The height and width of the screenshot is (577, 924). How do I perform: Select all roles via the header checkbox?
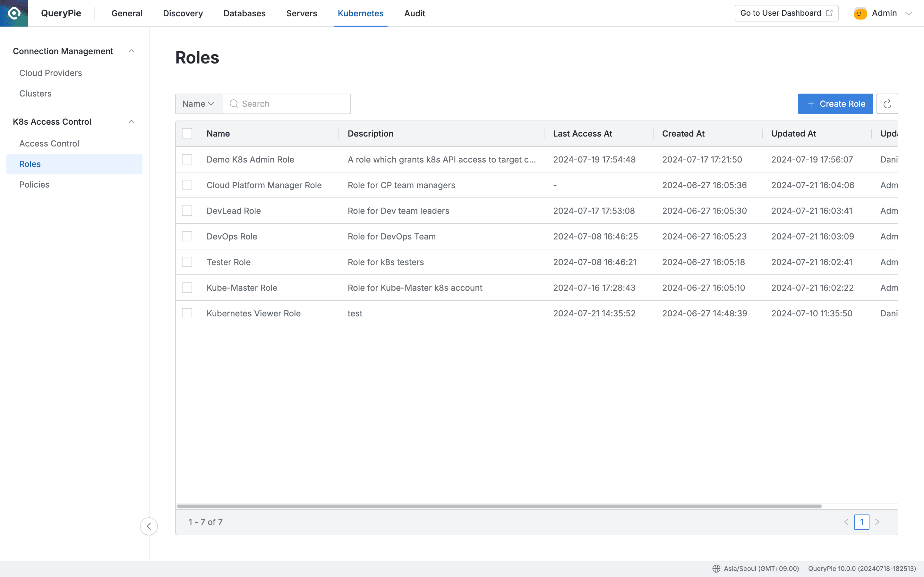point(187,133)
